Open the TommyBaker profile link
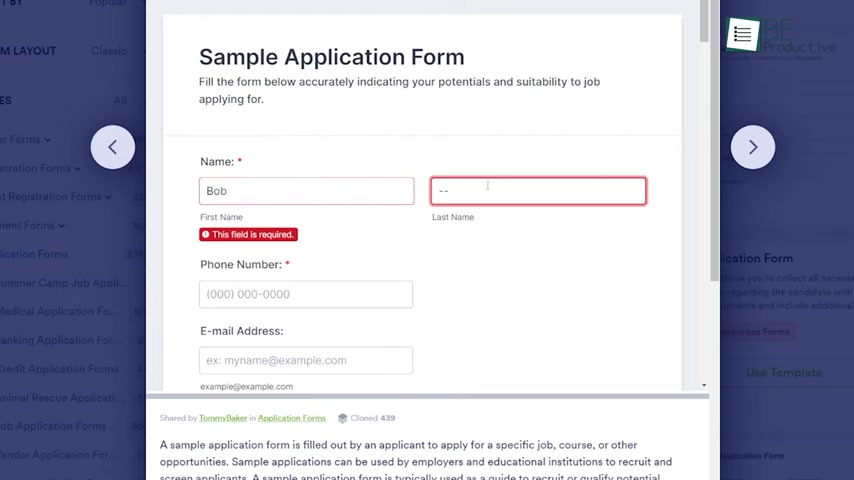Screen dimensions: 854x480 pyautogui.click(x=223, y=418)
